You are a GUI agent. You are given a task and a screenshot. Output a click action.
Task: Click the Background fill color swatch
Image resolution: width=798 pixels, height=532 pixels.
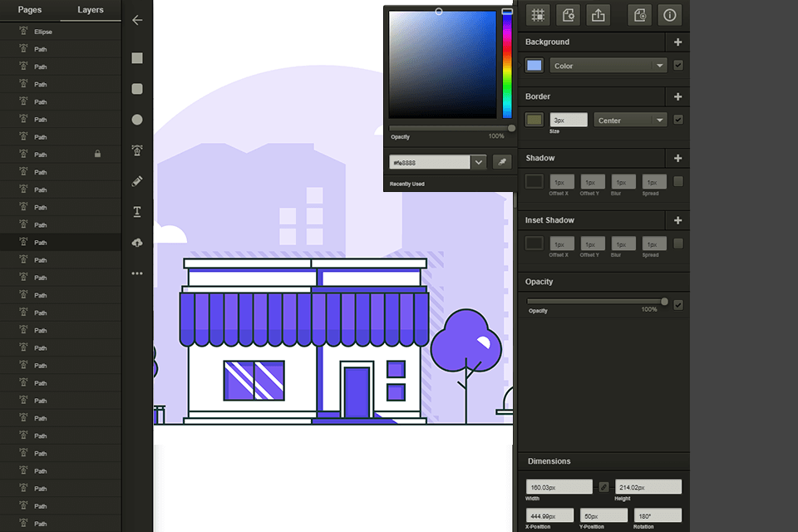coord(534,65)
